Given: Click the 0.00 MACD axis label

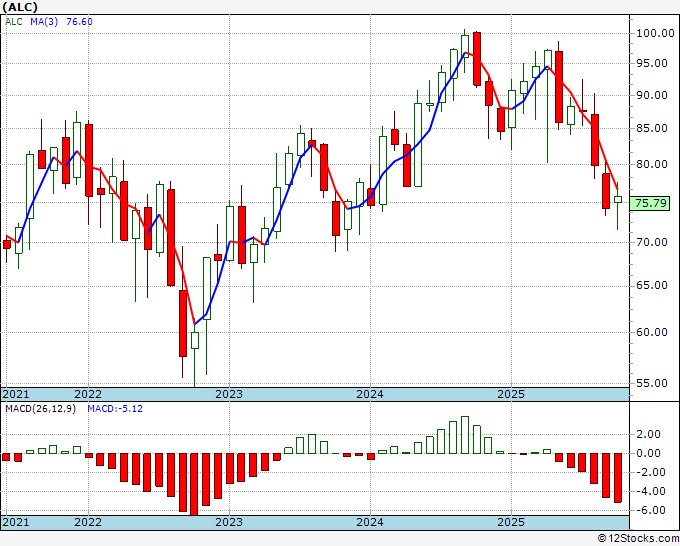Looking at the screenshot, I should coord(648,453).
